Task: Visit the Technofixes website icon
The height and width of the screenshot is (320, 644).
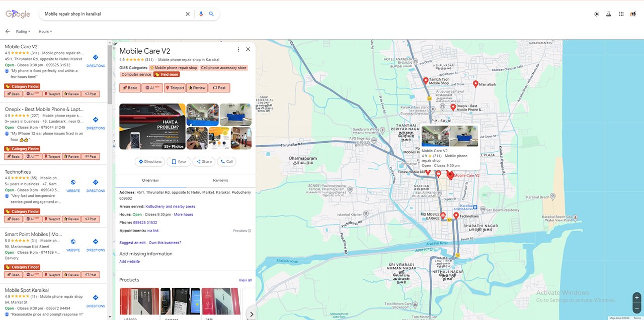Action: 73,185
